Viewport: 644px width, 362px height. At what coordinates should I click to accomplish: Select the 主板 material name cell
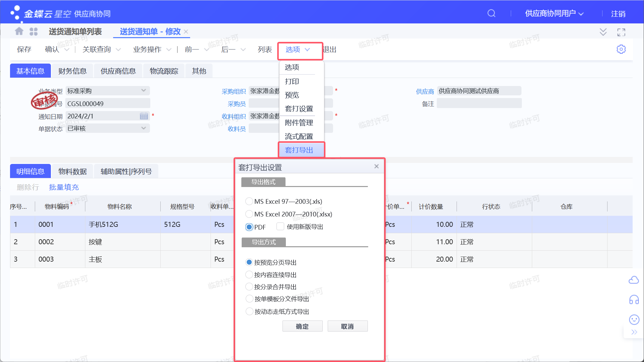coord(123,259)
